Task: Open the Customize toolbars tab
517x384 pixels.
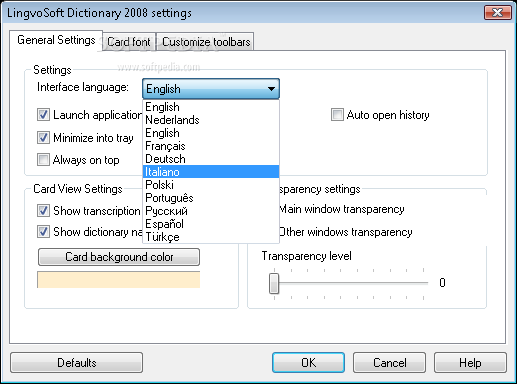Action: [205, 42]
